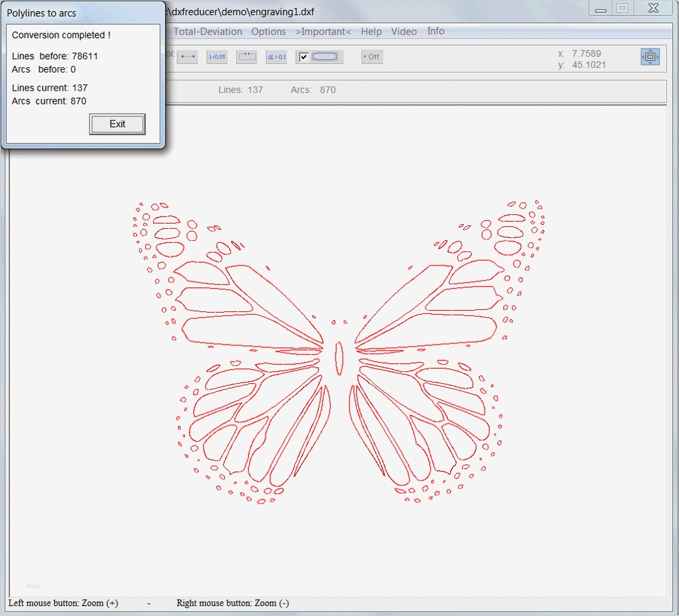Click the Polylines to arcs dialog title
This screenshot has width=679, height=616.
41,13
